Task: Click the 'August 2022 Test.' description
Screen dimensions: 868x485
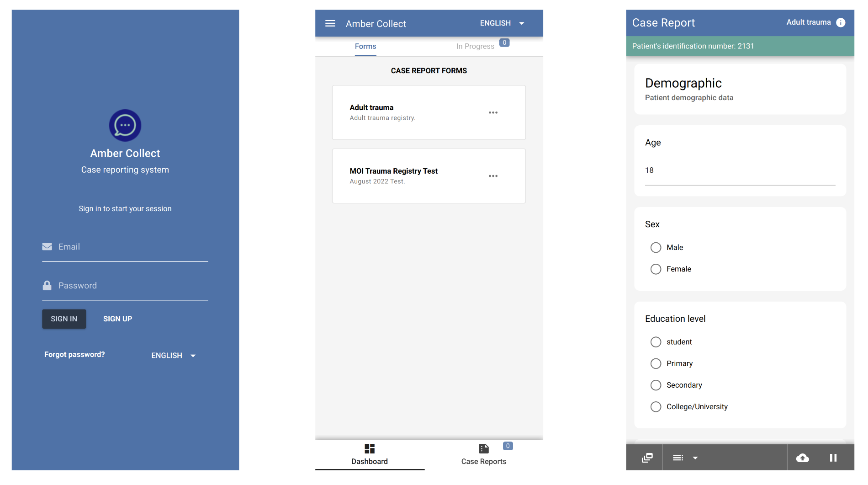Action: [x=377, y=181]
